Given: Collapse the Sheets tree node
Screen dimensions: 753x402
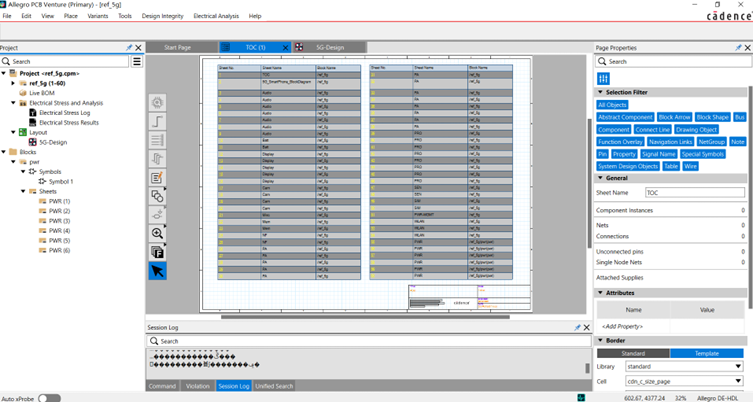Looking at the screenshot, I should point(23,191).
